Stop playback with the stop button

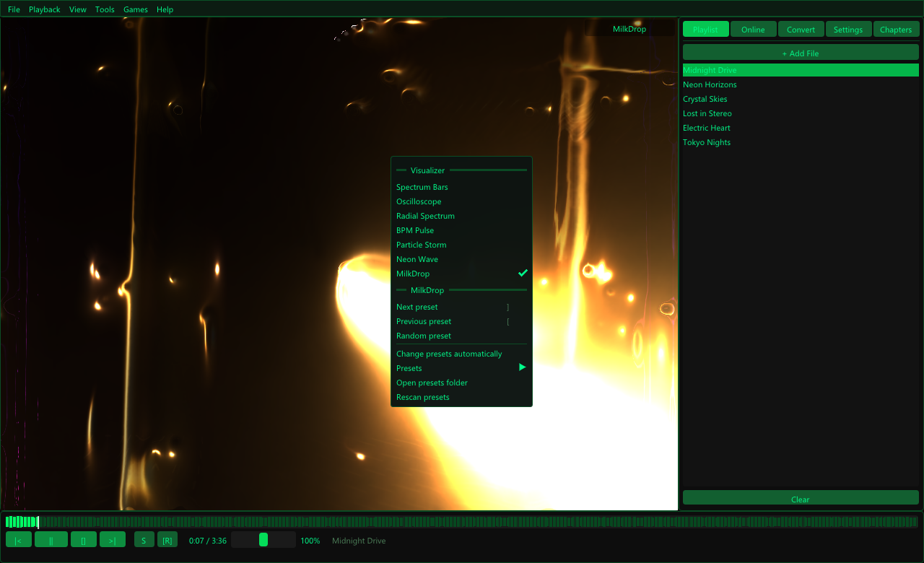click(84, 540)
